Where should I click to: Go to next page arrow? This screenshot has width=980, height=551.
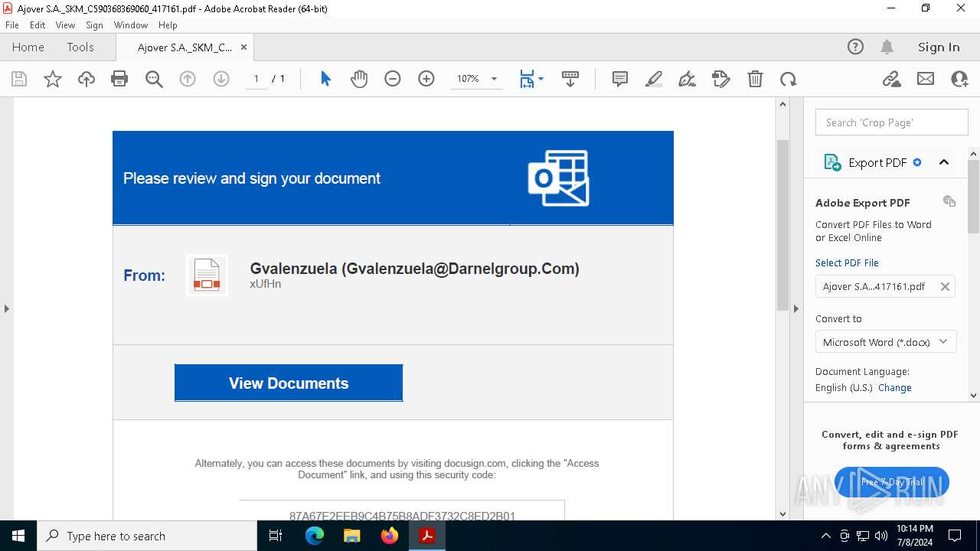click(221, 79)
